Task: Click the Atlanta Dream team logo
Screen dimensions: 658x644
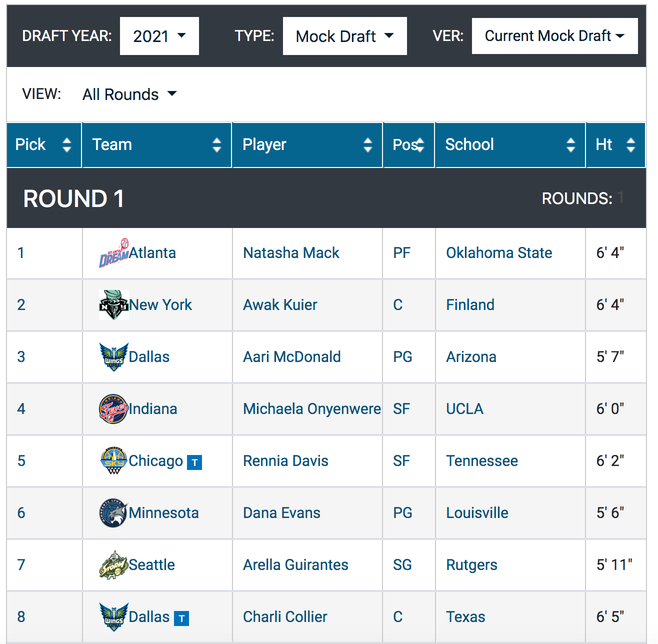Action: (x=114, y=253)
